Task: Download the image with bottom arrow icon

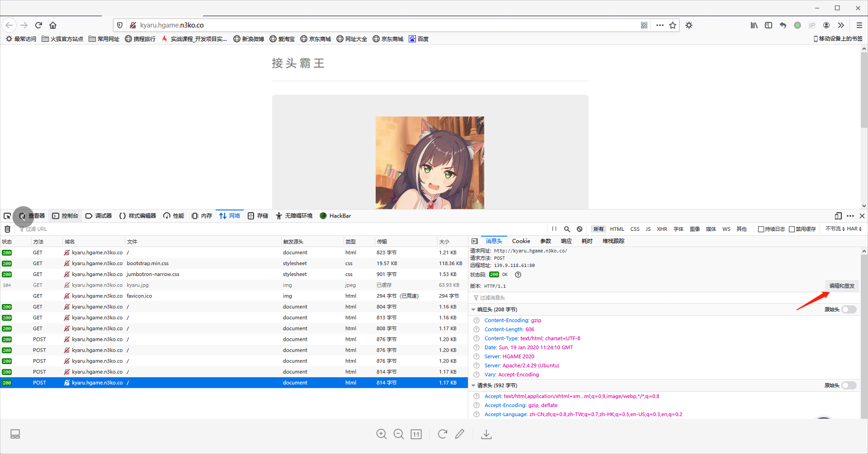Action: [x=486, y=434]
